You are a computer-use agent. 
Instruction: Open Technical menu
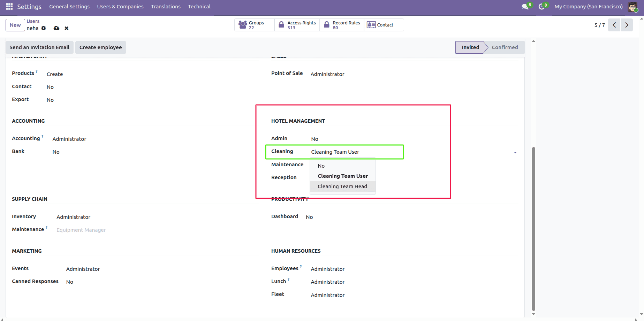point(199,7)
